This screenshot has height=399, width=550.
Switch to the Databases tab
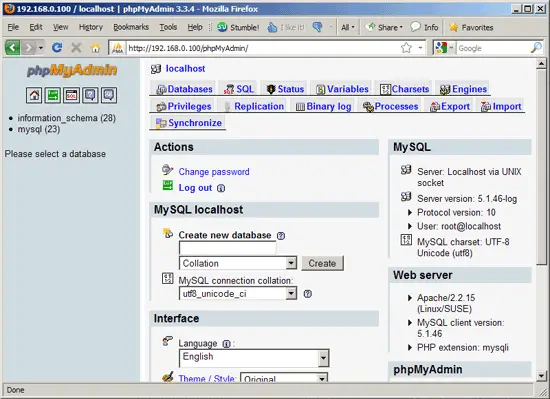185,89
